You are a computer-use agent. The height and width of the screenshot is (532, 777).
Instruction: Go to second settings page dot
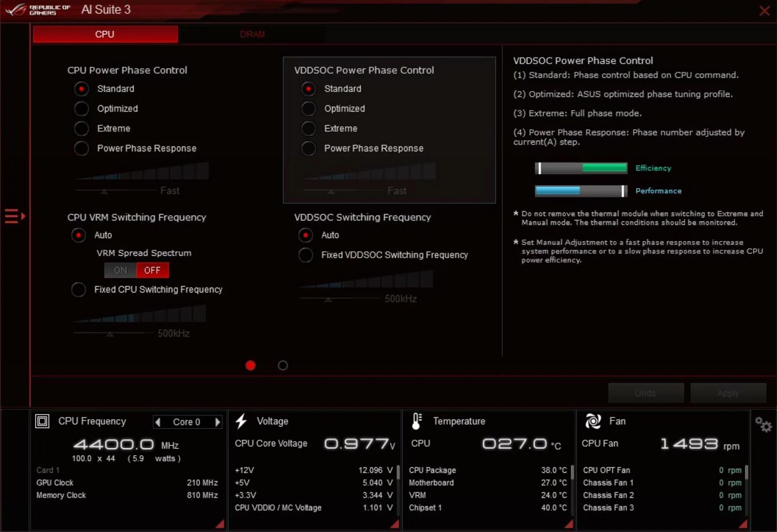(x=283, y=365)
